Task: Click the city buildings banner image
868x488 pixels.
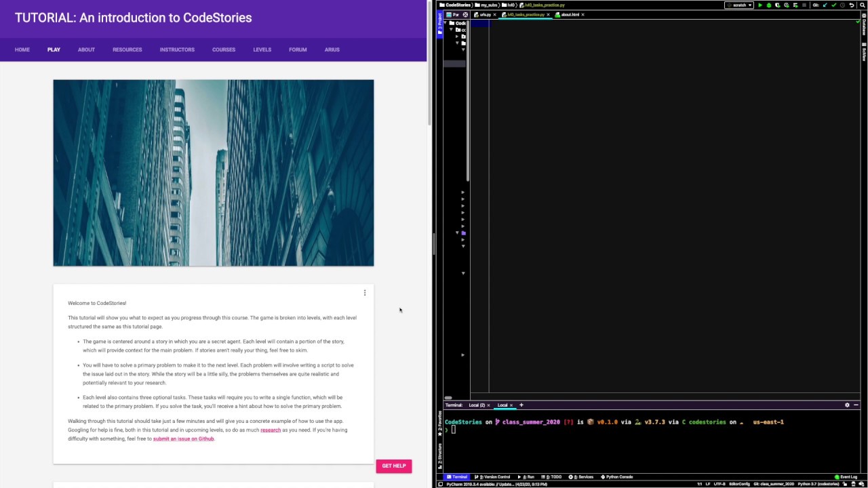Action: tap(214, 173)
